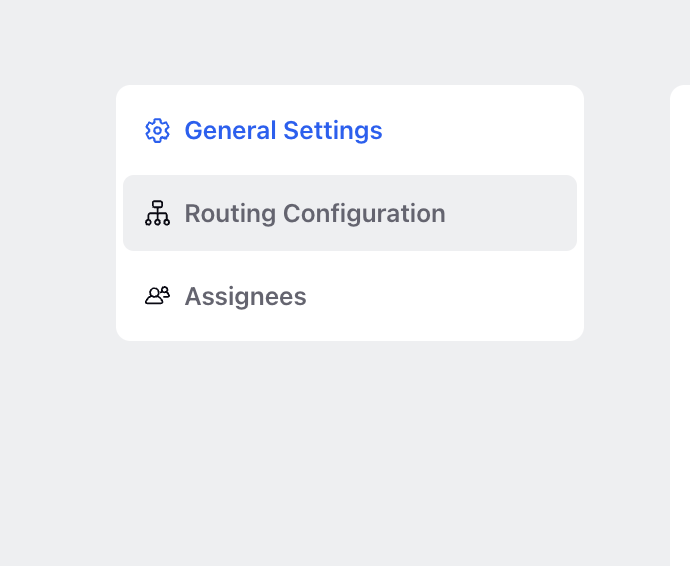Select the highlighted Routing Configuration row
Image resolution: width=690 pixels, height=566 pixels.
tap(350, 213)
